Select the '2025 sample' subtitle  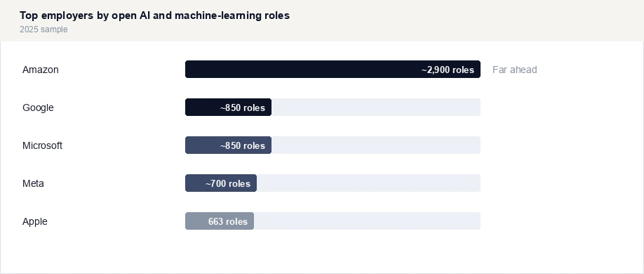43,30
